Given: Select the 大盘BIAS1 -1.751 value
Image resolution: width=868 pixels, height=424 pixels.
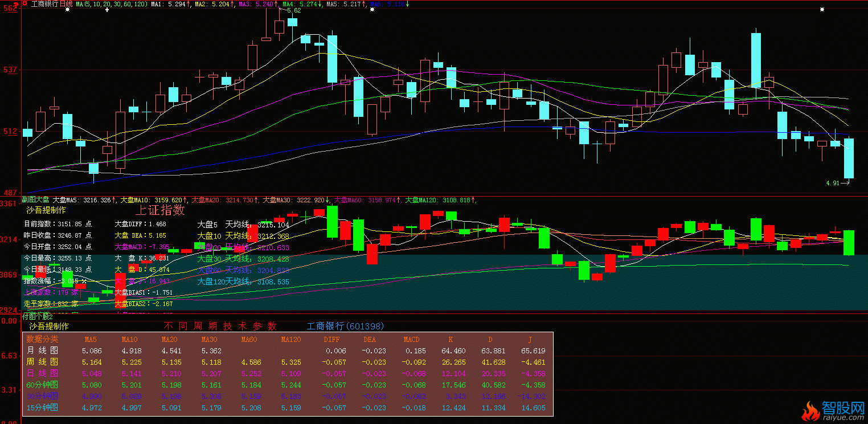Looking at the screenshot, I should [144, 292].
